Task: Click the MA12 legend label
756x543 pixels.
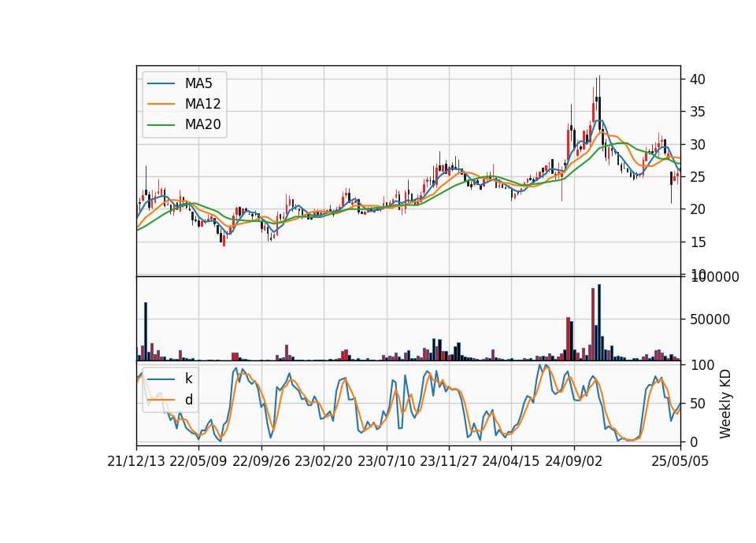Action: (x=202, y=104)
